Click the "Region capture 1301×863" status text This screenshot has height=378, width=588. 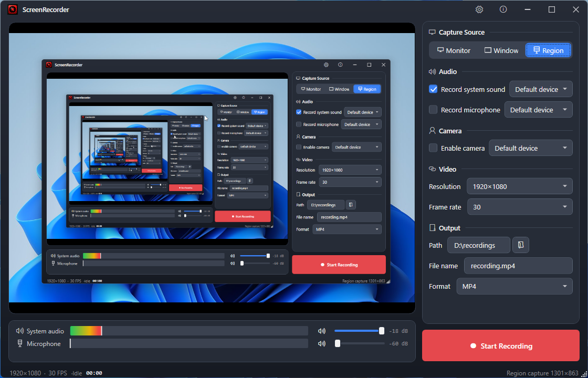[x=543, y=373]
